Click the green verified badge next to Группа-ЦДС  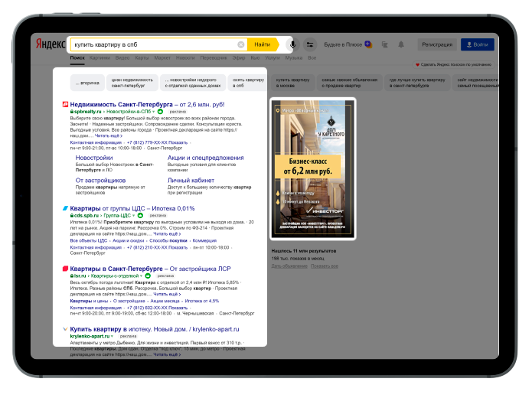pos(140,216)
